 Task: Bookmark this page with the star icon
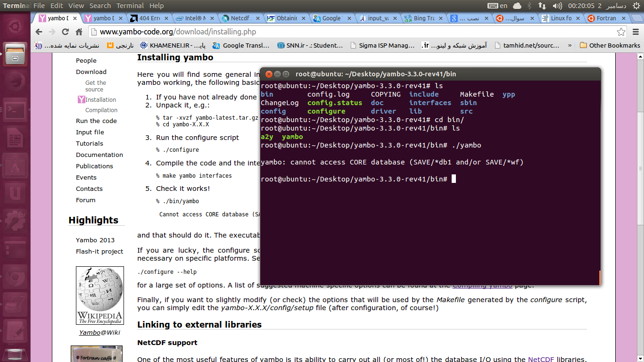(x=621, y=32)
